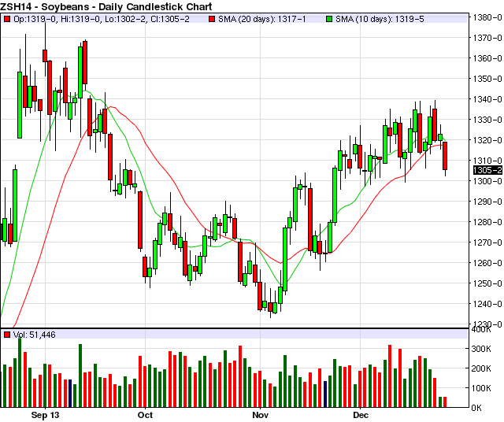The height and width of the screenshot is (422, 504).
Task: Click the Vol: 51,446 label
Action: pos(35,335)
